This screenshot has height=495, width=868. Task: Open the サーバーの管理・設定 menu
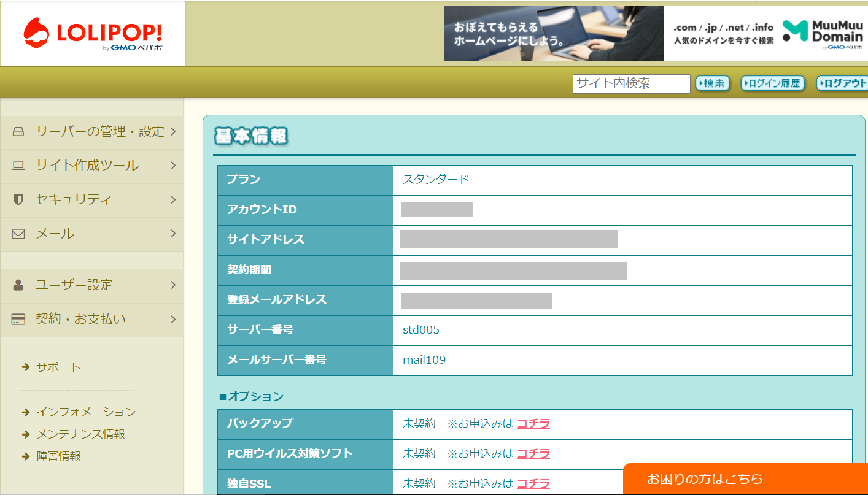tap(92, 132)
